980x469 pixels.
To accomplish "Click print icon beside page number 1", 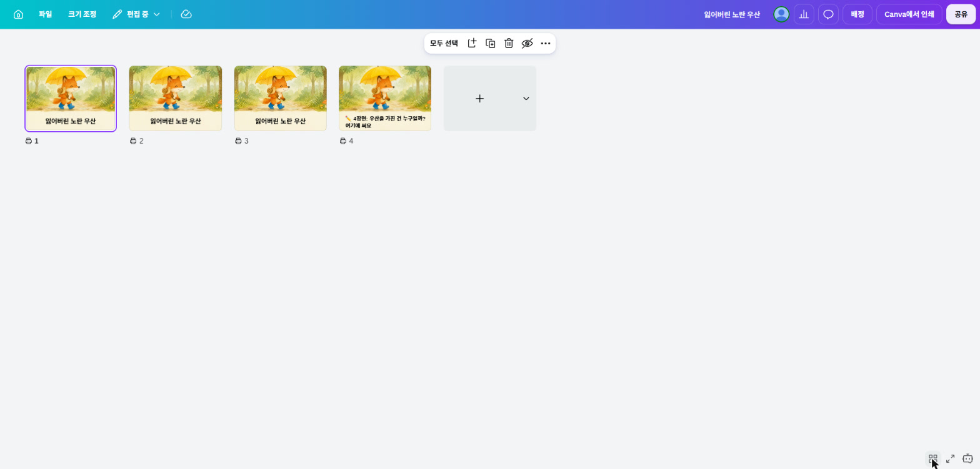I will [x=29, y=141].
